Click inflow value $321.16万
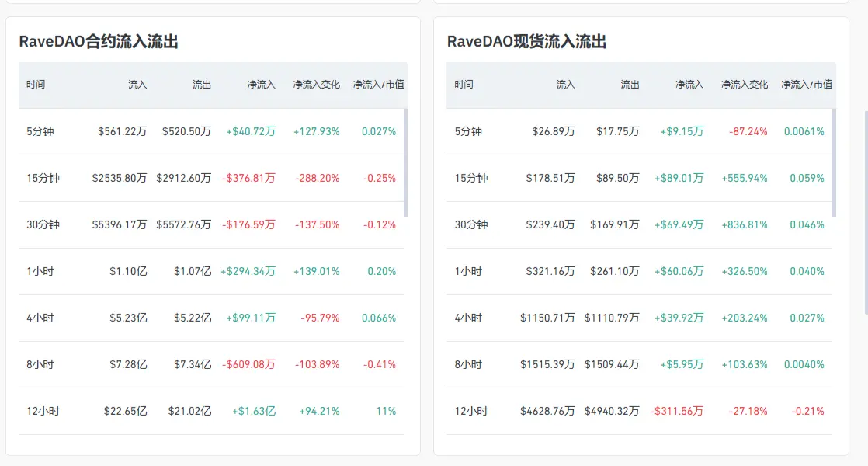Screen dimensions: 868x466 [x=550, y=271]
